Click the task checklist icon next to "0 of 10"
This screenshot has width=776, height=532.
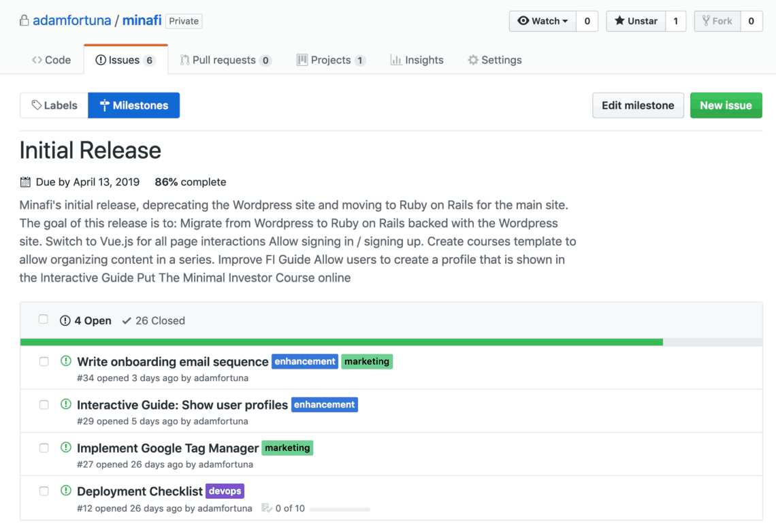tap(267, 508)
